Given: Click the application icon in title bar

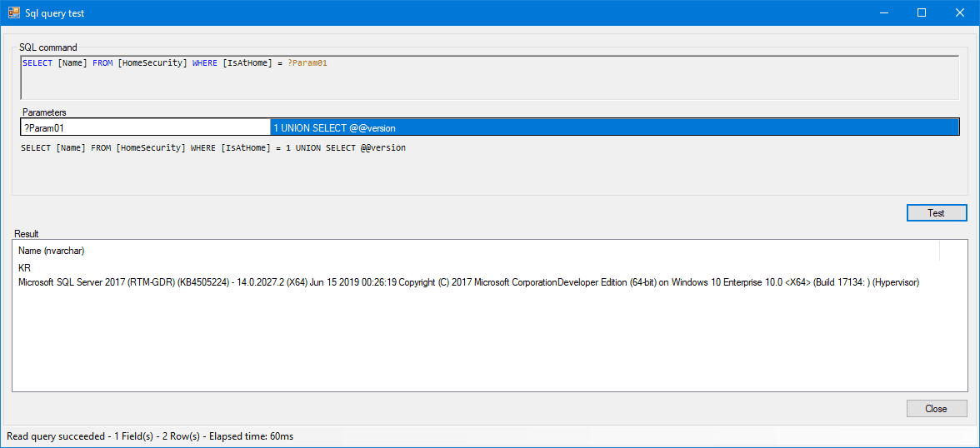Looking at the screenshot, I should [x=13, y=12].
